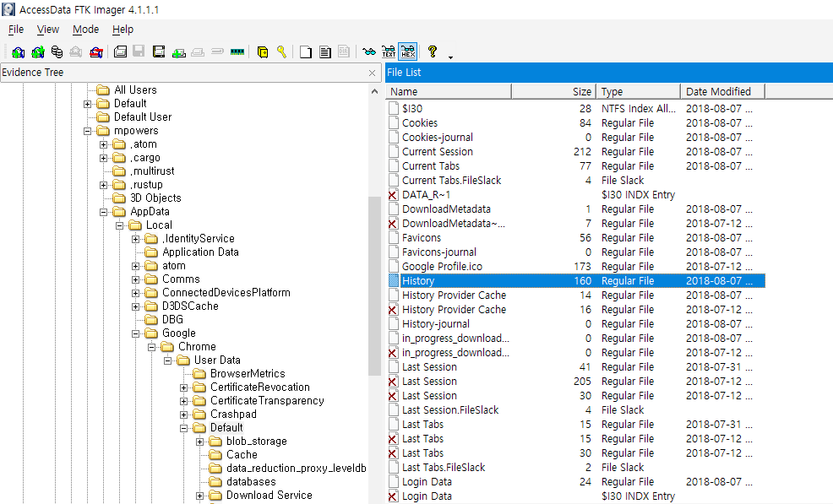Close the Evidence Tree pane

pyautogui.click(x=372, y=73)
